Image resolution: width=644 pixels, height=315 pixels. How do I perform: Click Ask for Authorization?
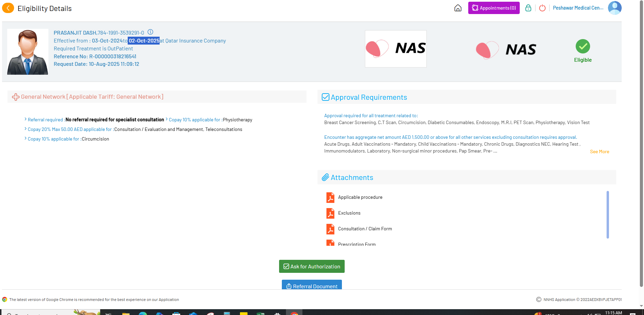[x=312, y=266]
